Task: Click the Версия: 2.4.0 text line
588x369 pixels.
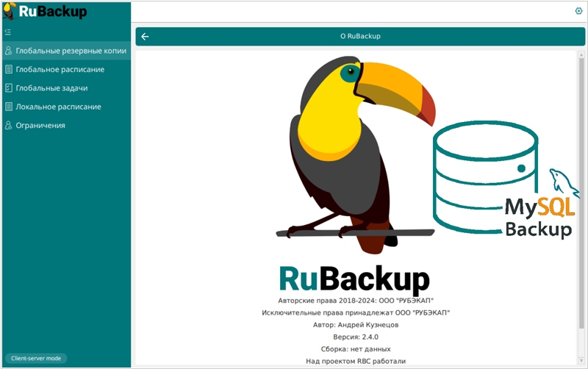Action: pyautogui.click(x=356, y=337)
